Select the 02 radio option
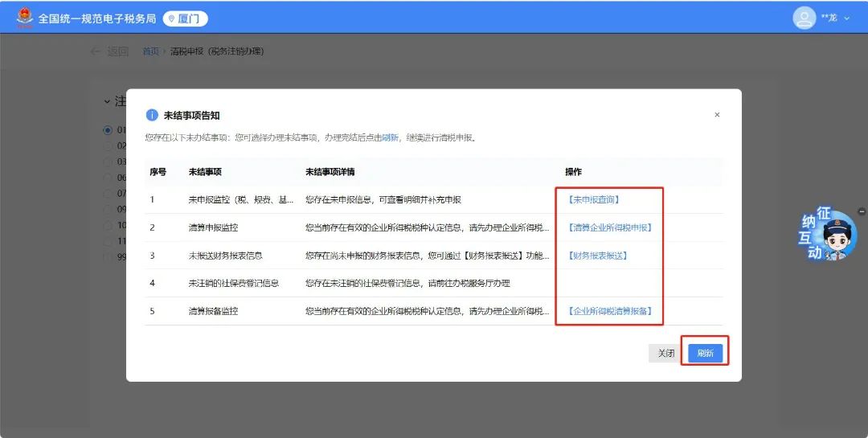Image resolution: width=868 pixels, height=438 pixels. pos(108,146)
